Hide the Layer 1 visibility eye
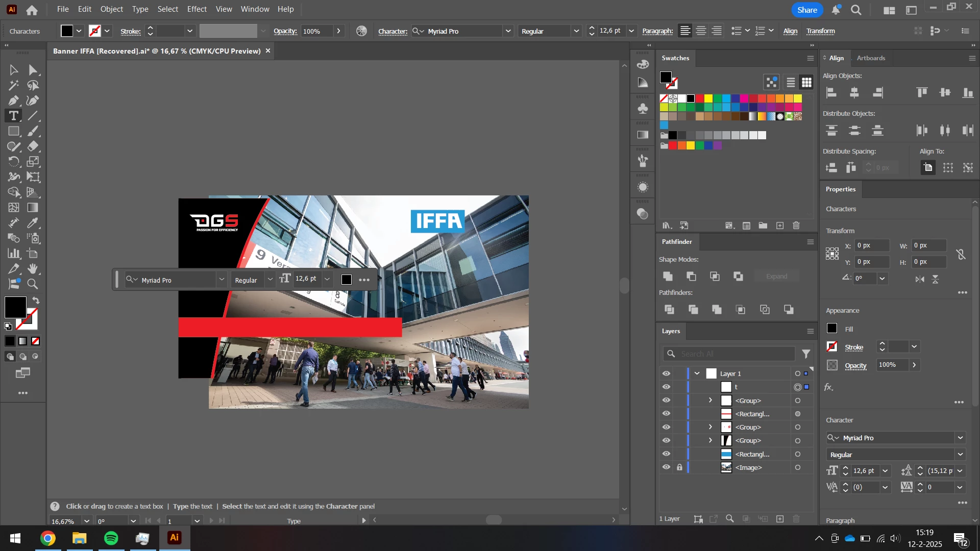980x551 pixels. 666,373
